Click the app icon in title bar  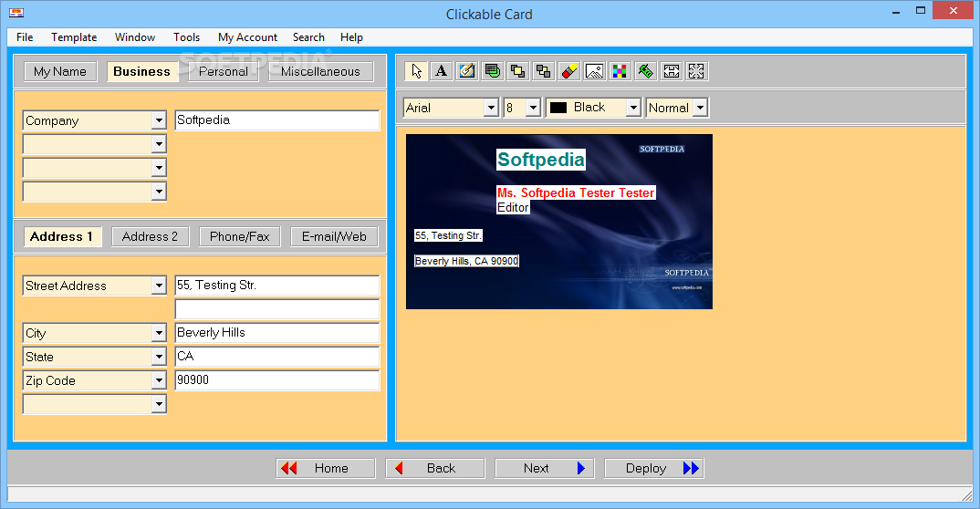coord(16,13)
